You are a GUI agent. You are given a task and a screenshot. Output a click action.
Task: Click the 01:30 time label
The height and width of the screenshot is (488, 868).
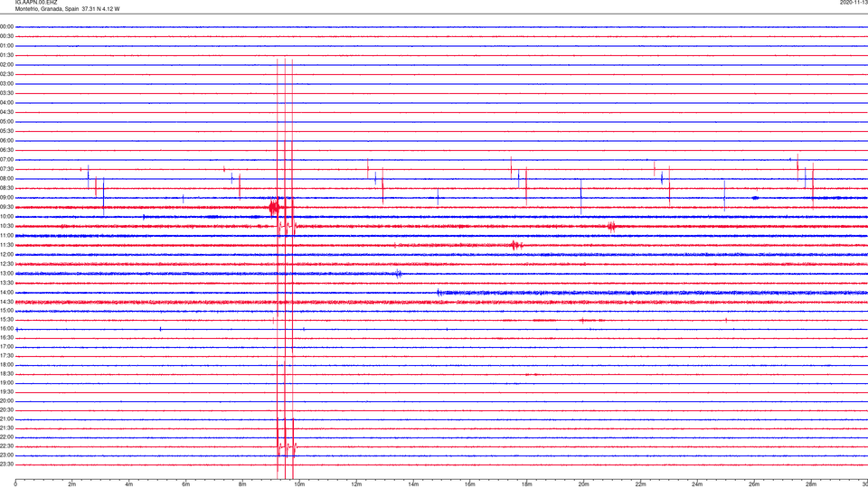[6, 55]
